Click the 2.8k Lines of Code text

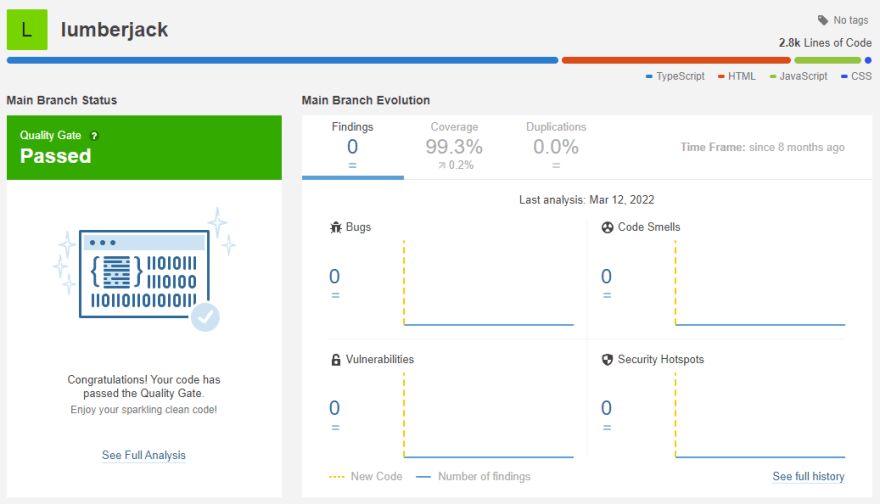coord(825,43)
